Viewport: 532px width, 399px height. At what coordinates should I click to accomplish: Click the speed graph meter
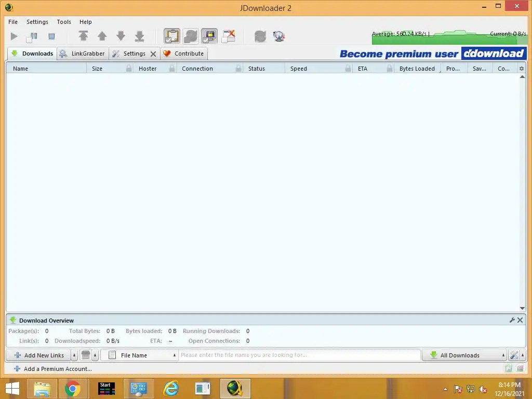pyautogui.click(x=449, y=37)
